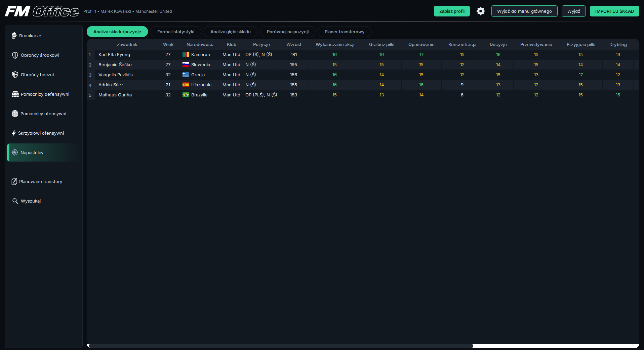644x350 pixels.
Task: Click the Wyszukaj magnifier icon
Action: tap(15, 201)
